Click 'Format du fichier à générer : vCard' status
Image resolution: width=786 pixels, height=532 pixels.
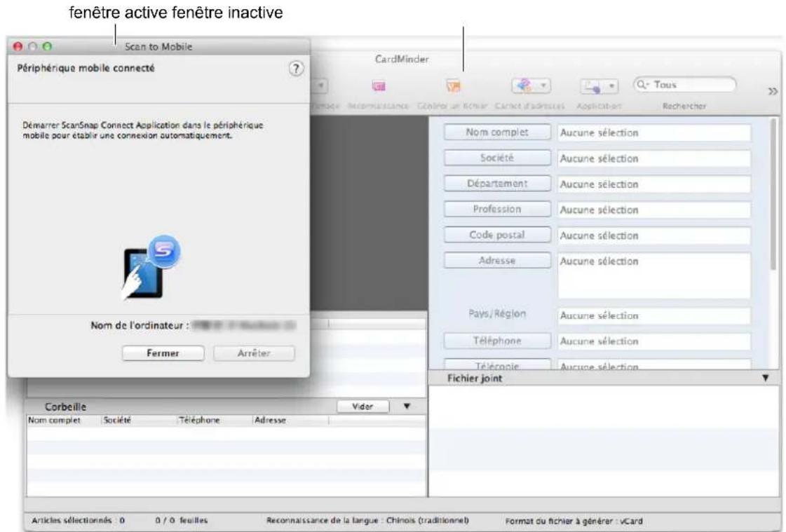click(574, 521)
